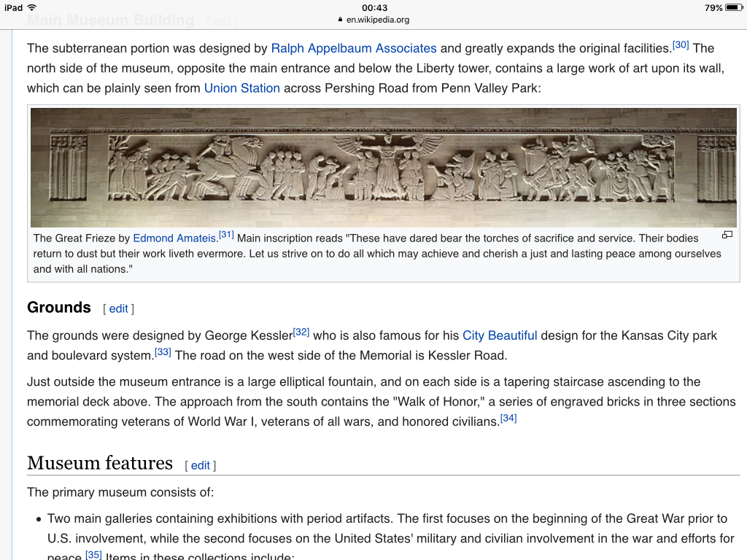747x560 pixels.
Task: Follow the Edmond Amateis link
Action: point(175,238)
